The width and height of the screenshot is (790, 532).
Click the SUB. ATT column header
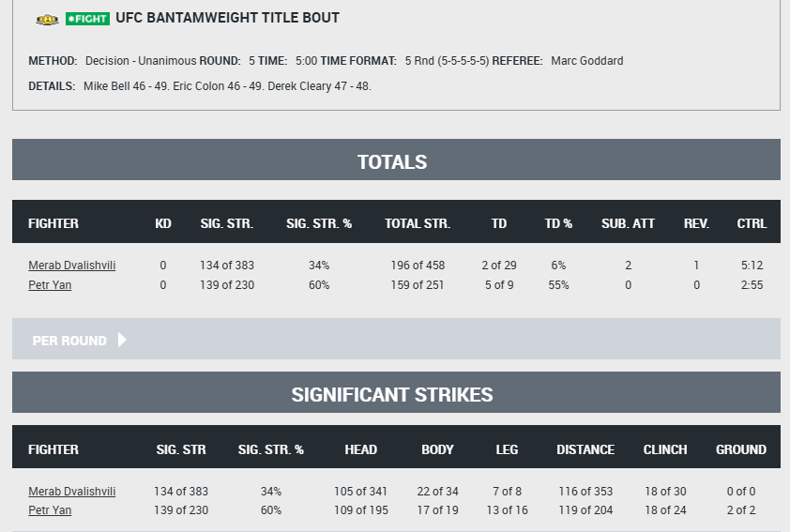629,223
